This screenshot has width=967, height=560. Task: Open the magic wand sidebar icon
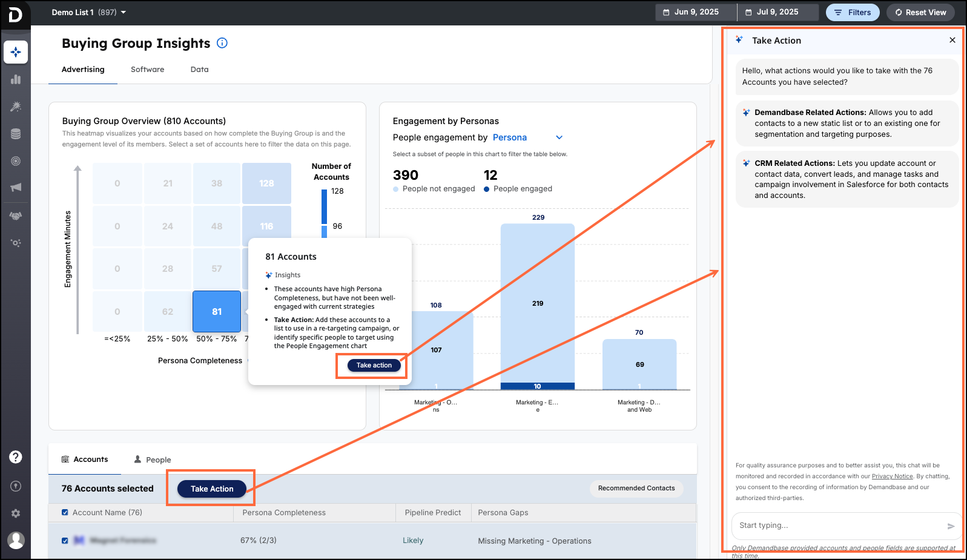16,107
